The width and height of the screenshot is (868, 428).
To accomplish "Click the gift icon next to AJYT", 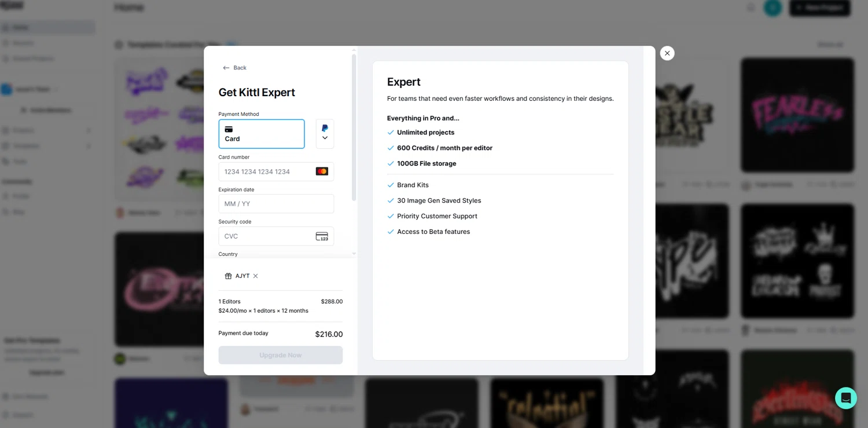I will pos(229,276).
